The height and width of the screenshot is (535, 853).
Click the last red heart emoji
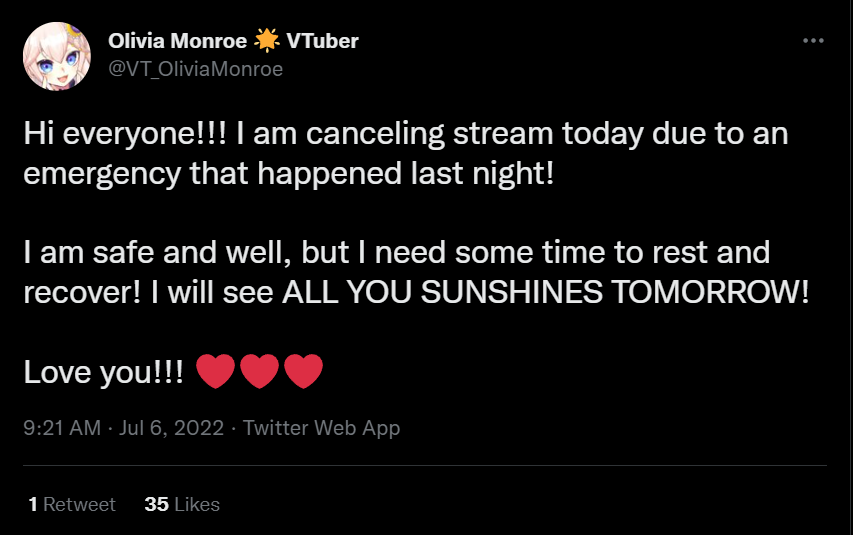click(x=304, y=372)
